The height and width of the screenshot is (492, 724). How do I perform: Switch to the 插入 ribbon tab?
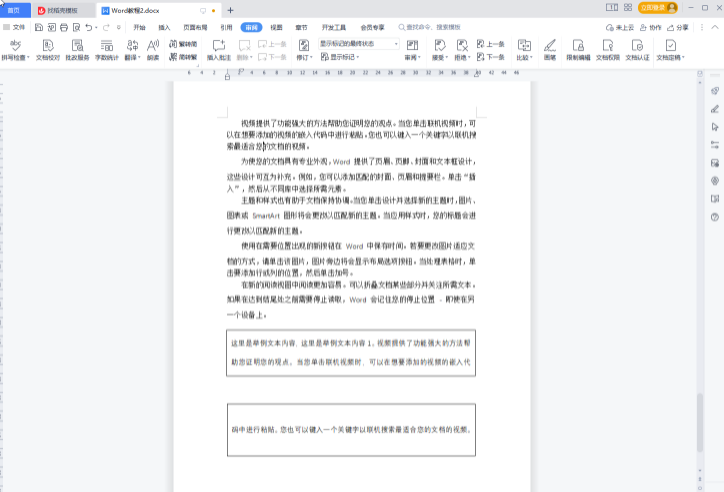click(164, 27)
